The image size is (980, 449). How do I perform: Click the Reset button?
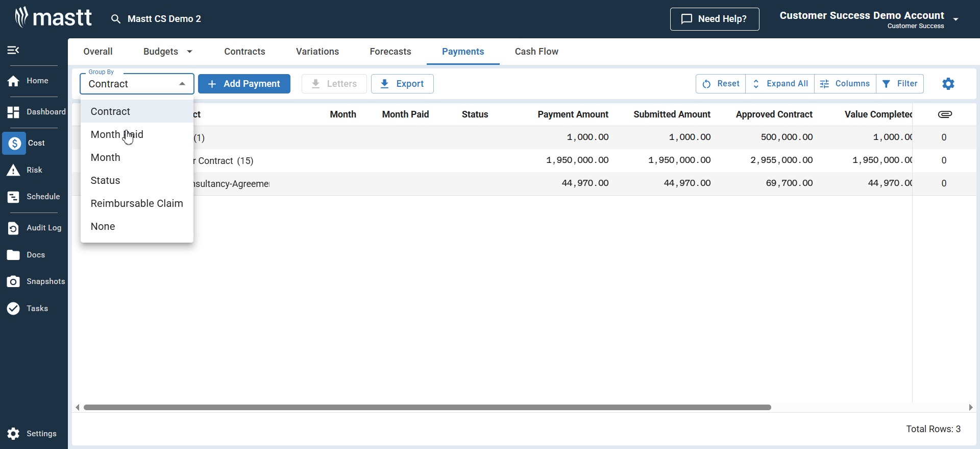(721, 84)
